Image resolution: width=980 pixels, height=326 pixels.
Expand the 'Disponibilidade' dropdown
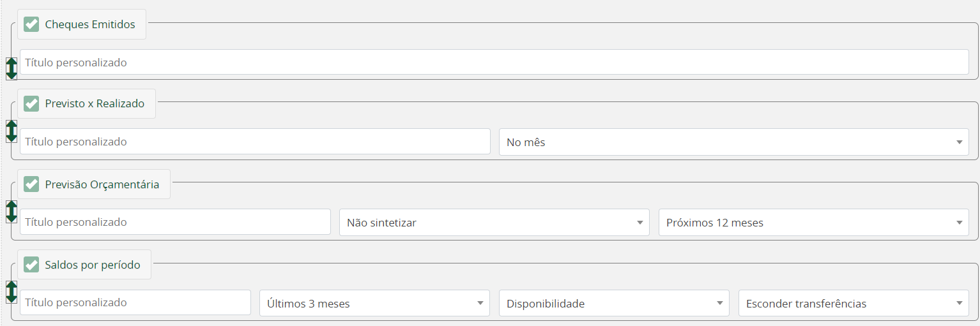pos(614,303)
